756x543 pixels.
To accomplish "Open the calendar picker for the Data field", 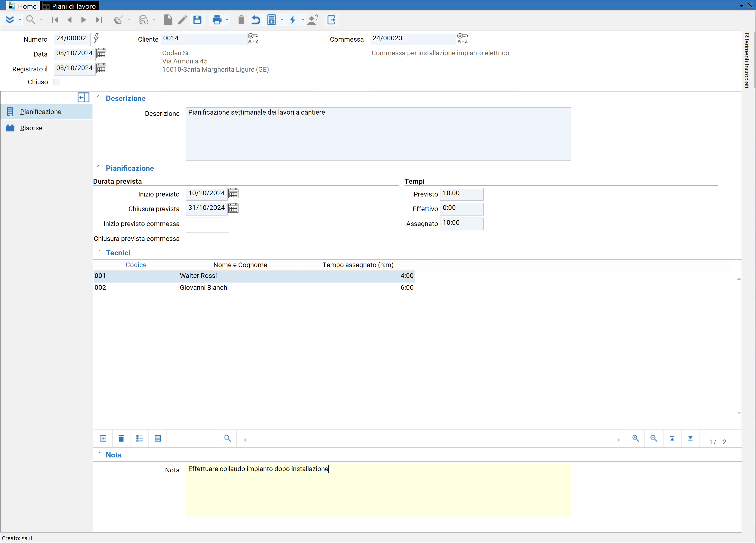I will 101,53.
